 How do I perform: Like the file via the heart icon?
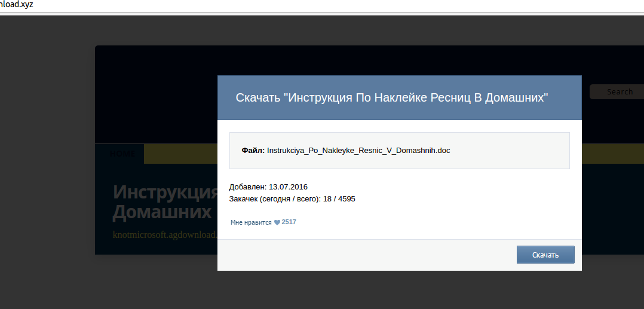tap(277, 222)
